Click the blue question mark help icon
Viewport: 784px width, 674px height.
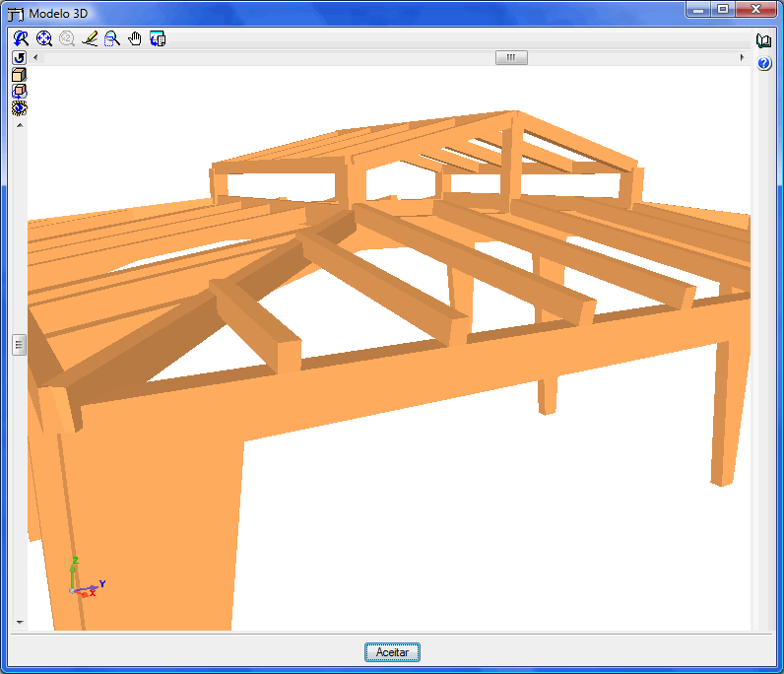coord(763,63)
